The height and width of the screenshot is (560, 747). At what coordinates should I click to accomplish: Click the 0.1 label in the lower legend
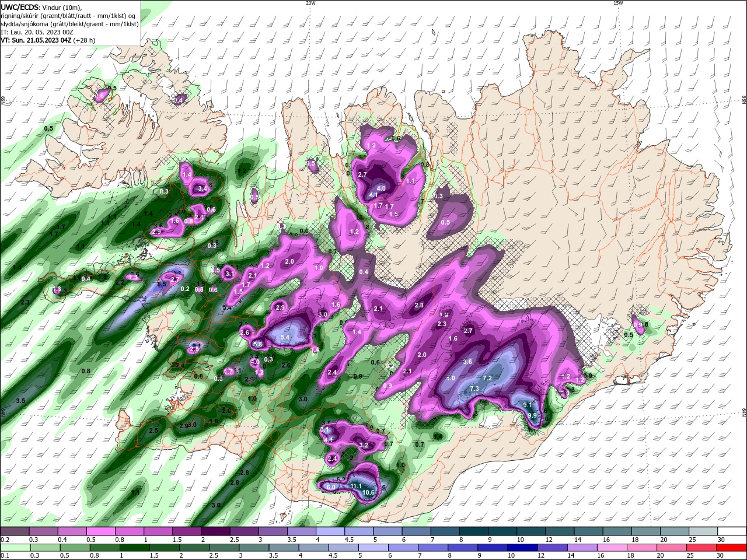click(5, 555)
